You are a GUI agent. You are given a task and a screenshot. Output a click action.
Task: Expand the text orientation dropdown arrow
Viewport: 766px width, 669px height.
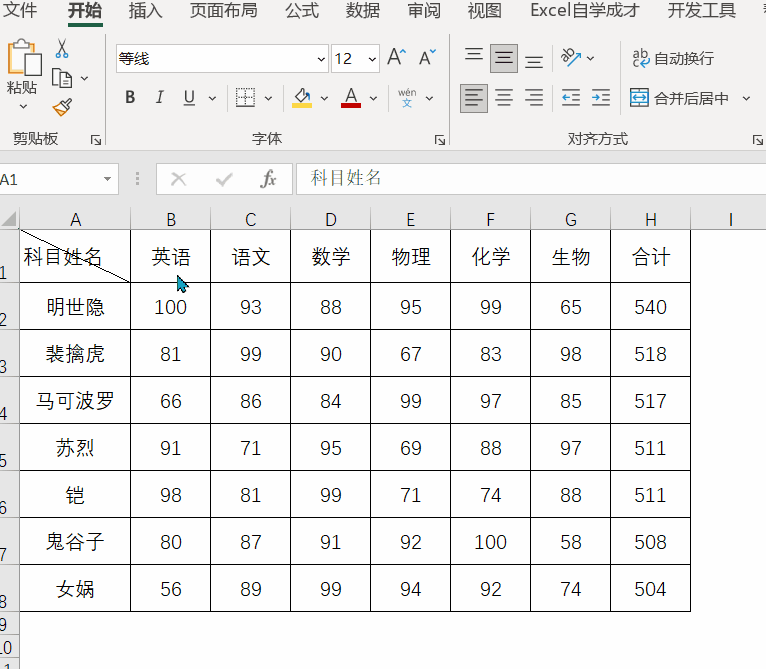tap(590, 58)
